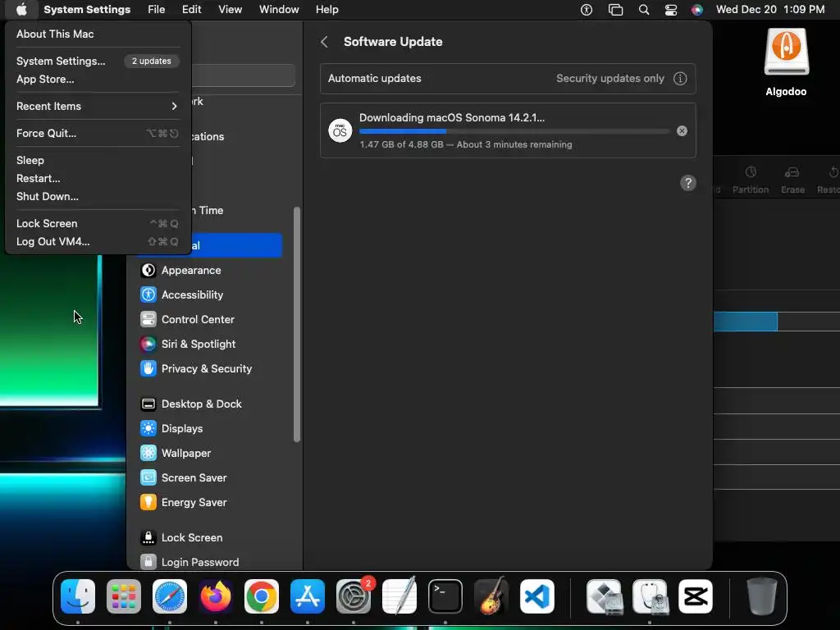Open Control Center settings pane
This screenshot has height=630, width=840.
pyautogui.click(x=209, y=320)
